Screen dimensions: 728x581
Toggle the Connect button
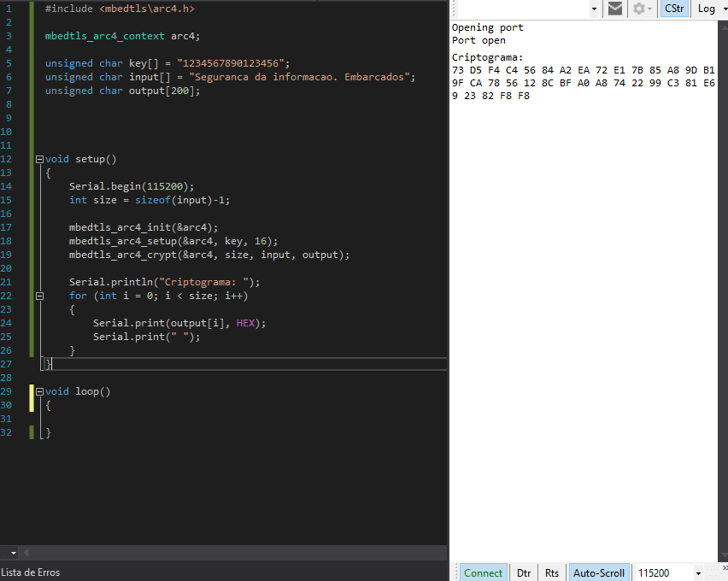tap(483, 572)
